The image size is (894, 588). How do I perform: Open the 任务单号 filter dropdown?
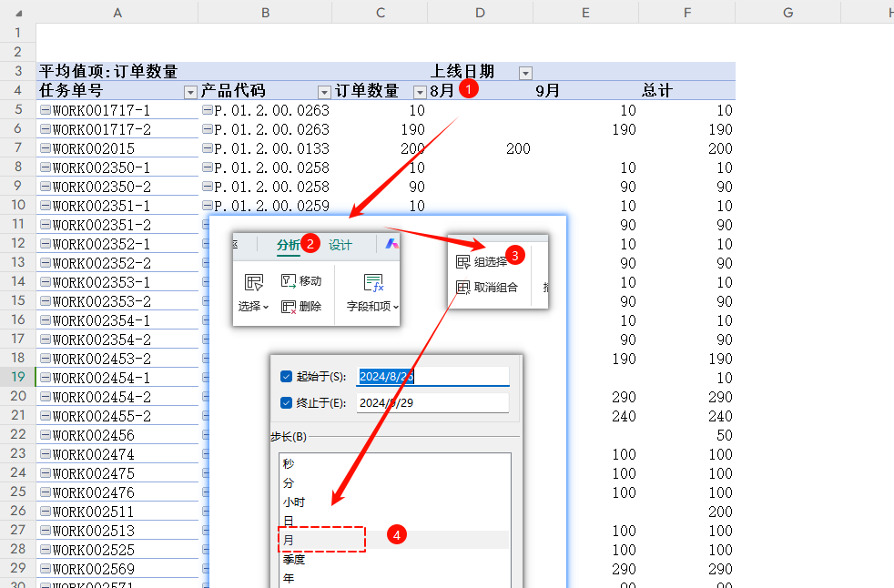coord(190,93)
